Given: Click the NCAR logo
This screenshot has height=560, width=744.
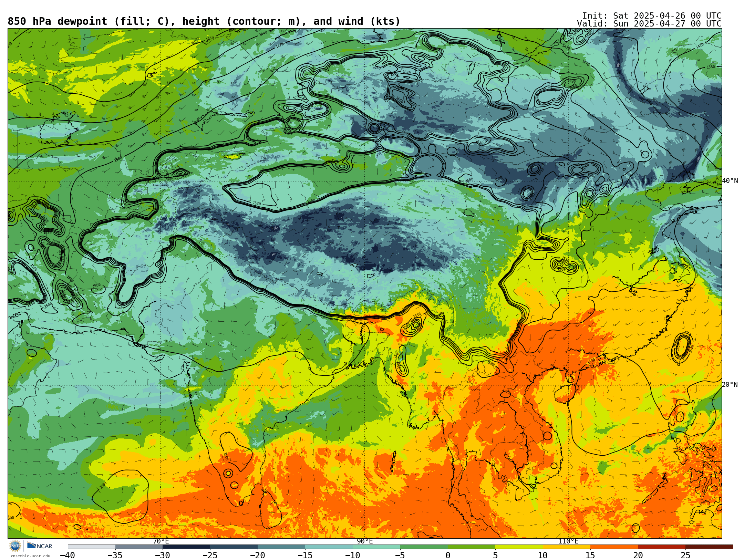Looking at the screenshot, I should tap(40, 546).
